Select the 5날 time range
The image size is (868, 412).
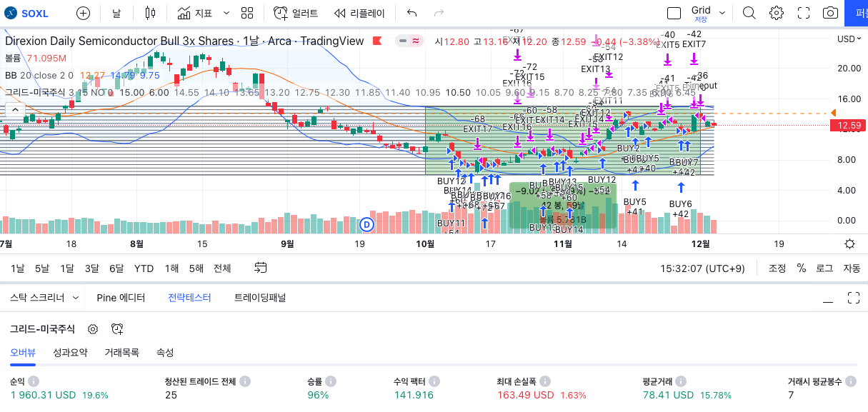pyautogui.click(x=42, y=268)
